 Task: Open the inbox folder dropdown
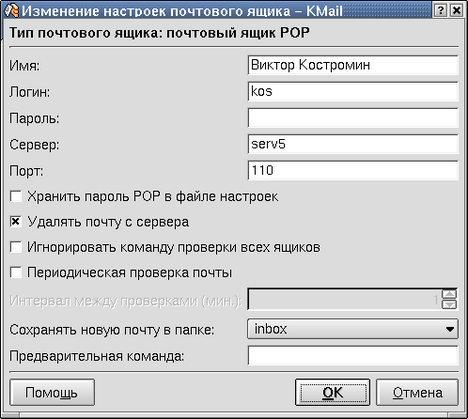coord(353,329)
